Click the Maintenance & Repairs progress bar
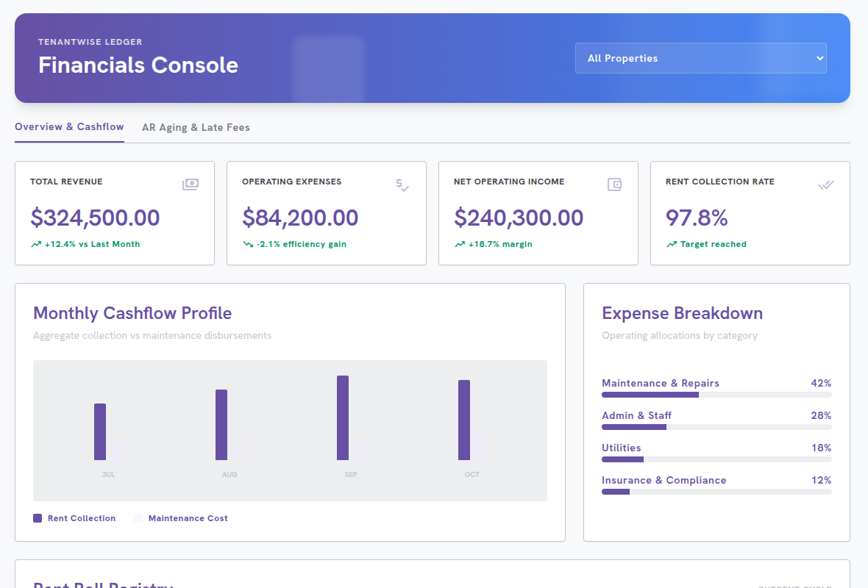This screenshot has height=588, width=868. (x=716, y=395)
